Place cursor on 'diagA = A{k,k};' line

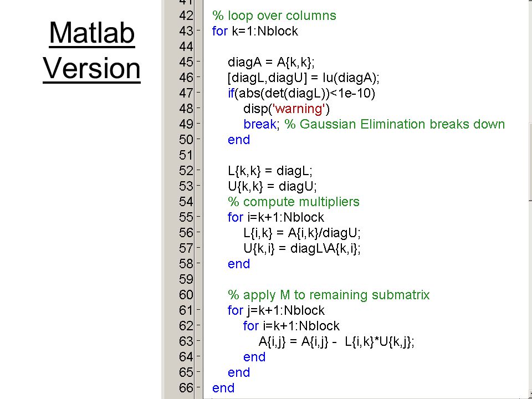tap(271, 63)
